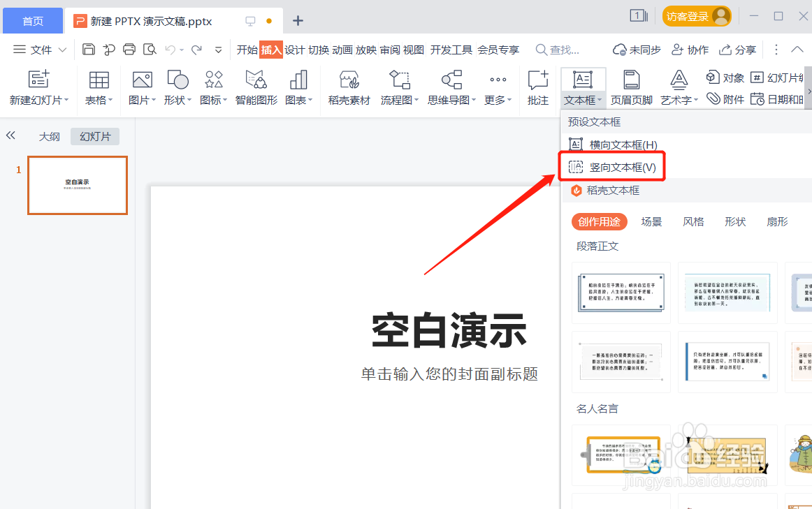Add a comment with 批注
Image resolution: width=812 pixels, height=509 pixels.
coord(537,87)
